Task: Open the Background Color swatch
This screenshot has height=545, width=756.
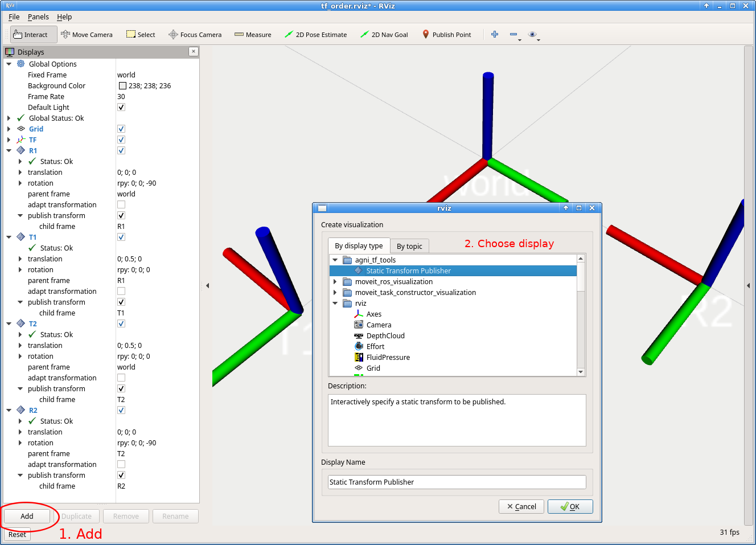Action: [x=122, y=85]
